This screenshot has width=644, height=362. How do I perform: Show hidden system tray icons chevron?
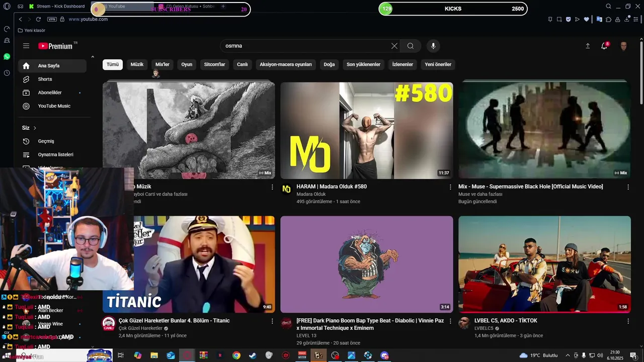[x=568, y=355]
